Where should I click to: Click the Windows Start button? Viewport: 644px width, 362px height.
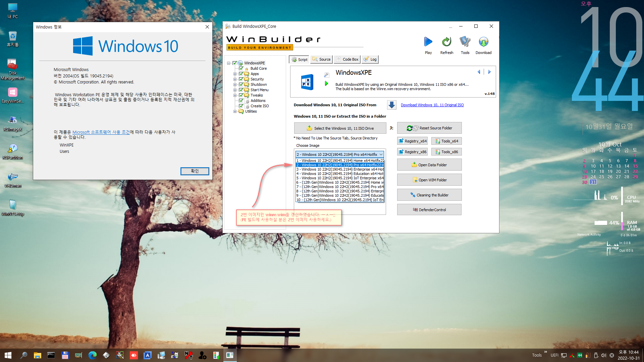point(8,355)
